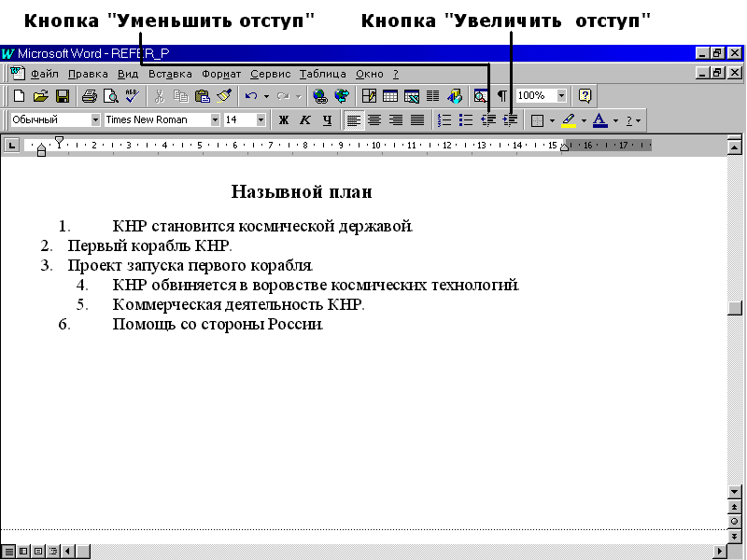Open the ? help menu
This screenshot has width=747, height=560.
point(396,74)
